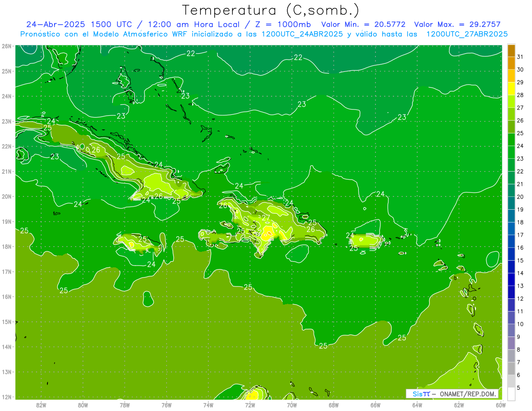Pick the yellow legend swatch between 28 and 29
532x411 pixels.
(511, 89)
